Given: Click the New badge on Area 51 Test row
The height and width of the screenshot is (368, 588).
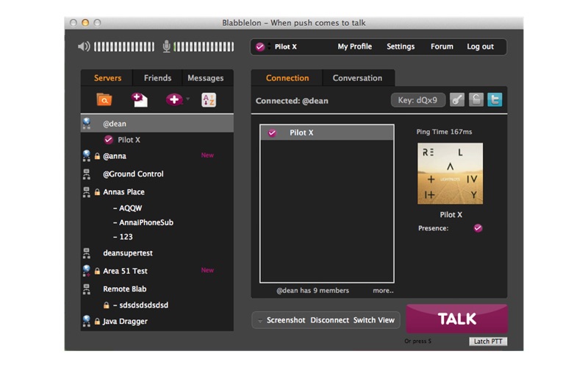Looking at the screenshot, I should (207, 270).
